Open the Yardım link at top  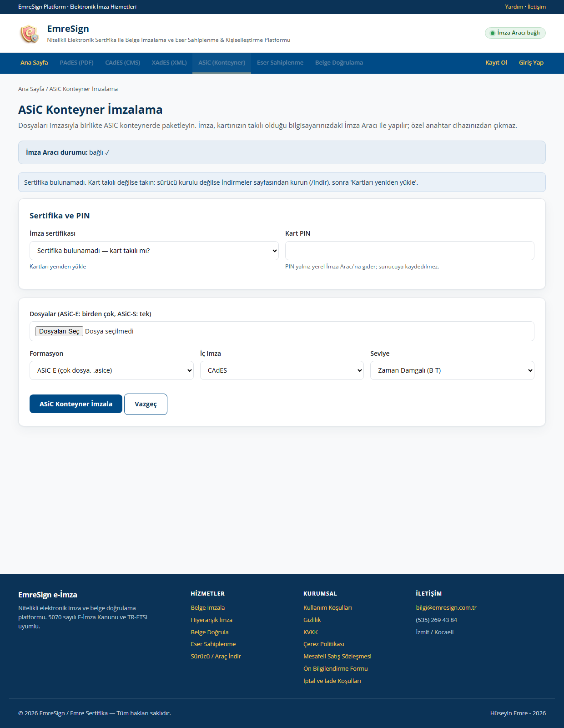(514, 7)
